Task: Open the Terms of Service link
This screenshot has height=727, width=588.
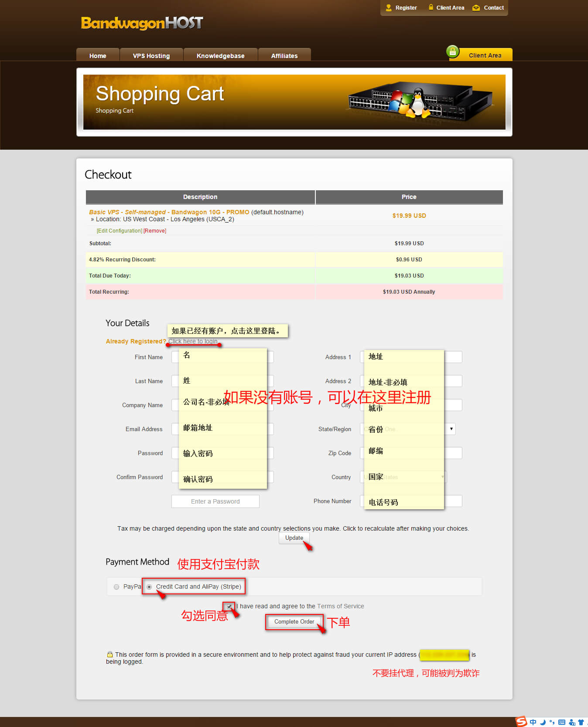Action: point(340,606)
